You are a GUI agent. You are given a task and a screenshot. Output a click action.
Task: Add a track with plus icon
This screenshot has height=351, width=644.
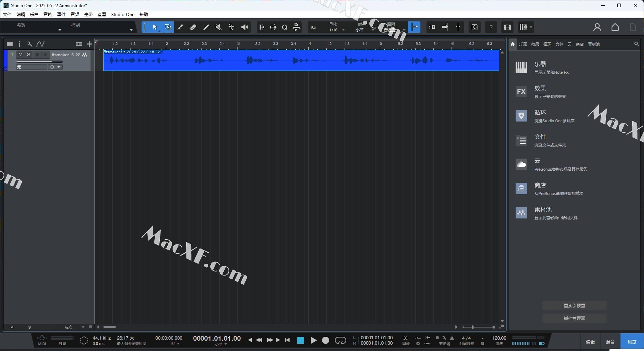90,44
